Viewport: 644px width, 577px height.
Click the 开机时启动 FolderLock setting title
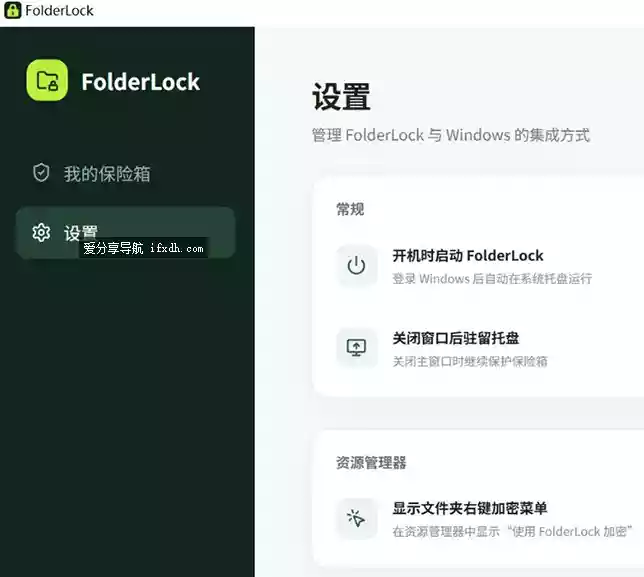468,255
